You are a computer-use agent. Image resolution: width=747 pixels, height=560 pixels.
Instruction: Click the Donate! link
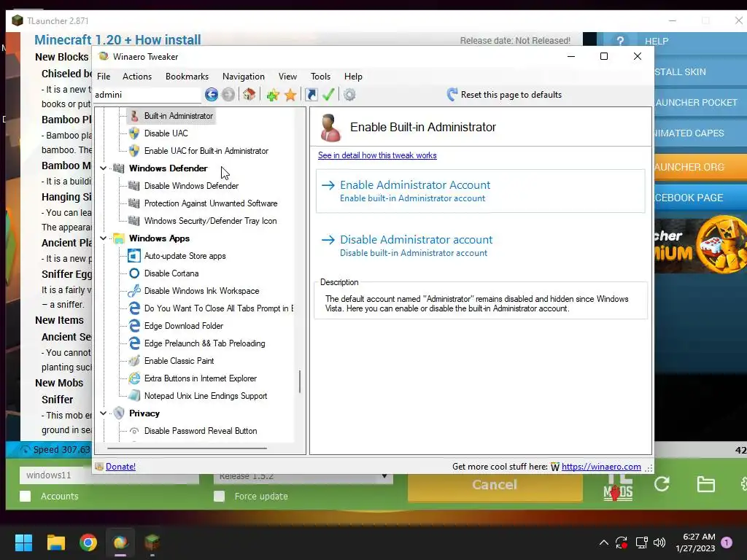tap(120, 467)
